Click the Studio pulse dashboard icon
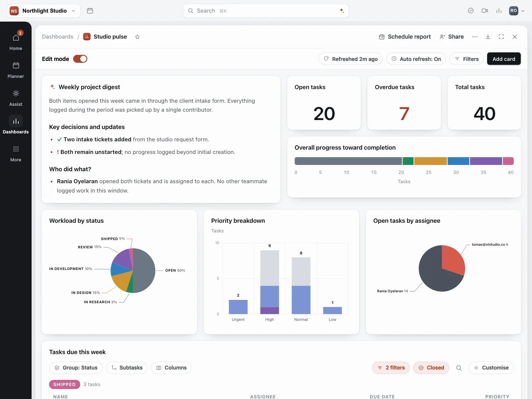532x399 pixels. point(87,37)
